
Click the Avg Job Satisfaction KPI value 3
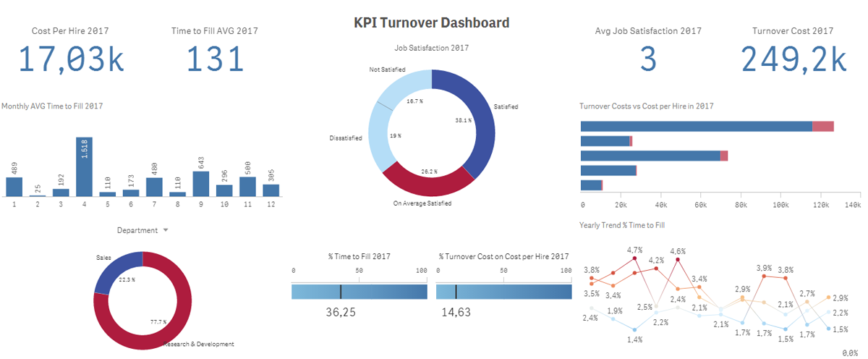point(648,59)
